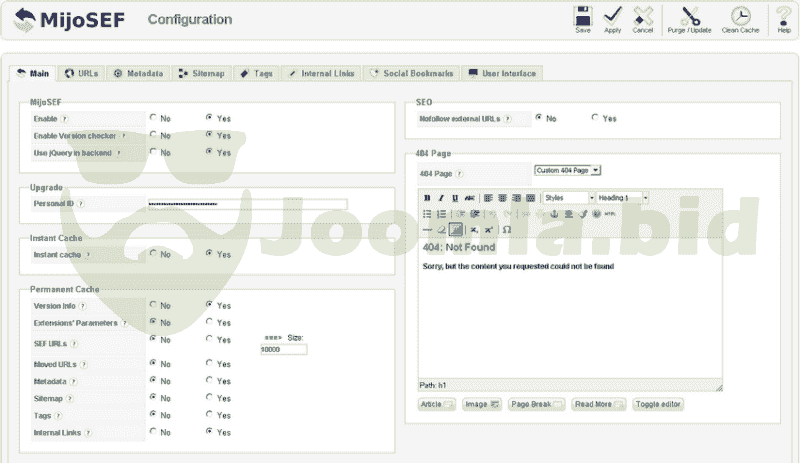Open the Custom 404 Page dropdown
The image size is (800, 463).
tap(567, 170)
